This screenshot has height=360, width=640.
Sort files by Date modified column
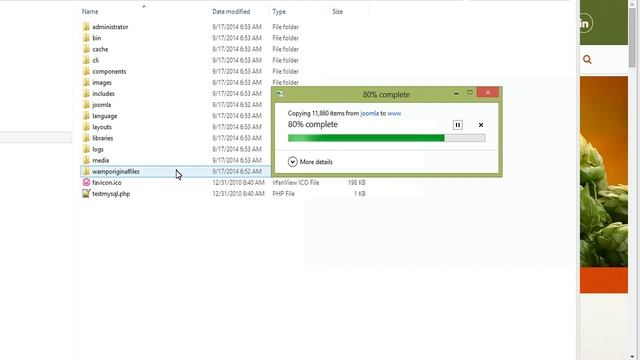231,12
